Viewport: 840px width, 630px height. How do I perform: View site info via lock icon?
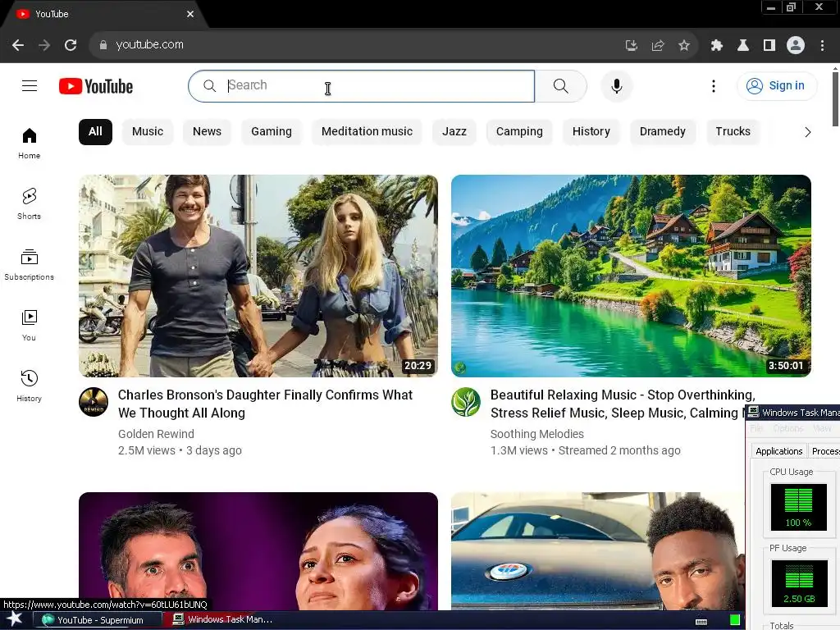[103, 45]
